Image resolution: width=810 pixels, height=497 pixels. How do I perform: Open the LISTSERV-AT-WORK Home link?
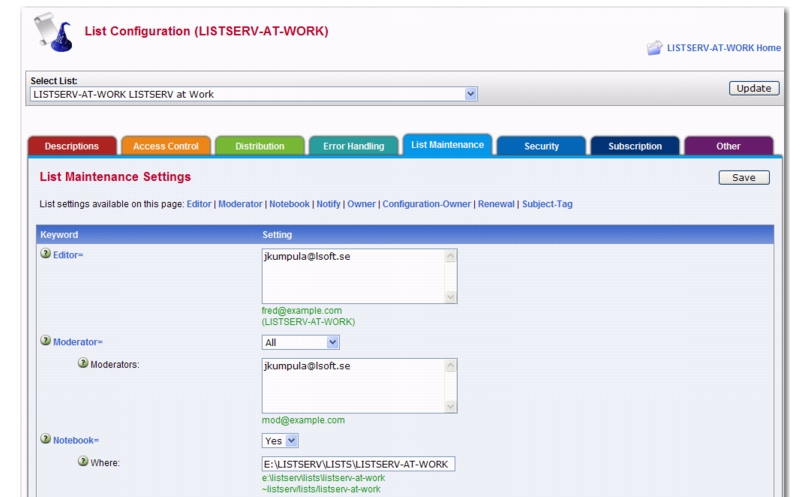[724, 48]
